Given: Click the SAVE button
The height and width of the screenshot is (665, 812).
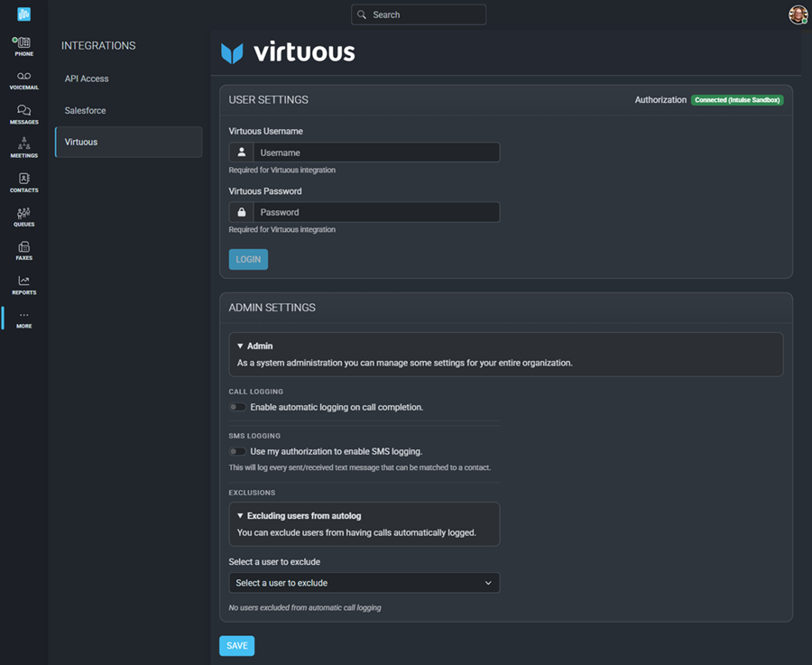Looking at the screenshot, I should 237,646.
